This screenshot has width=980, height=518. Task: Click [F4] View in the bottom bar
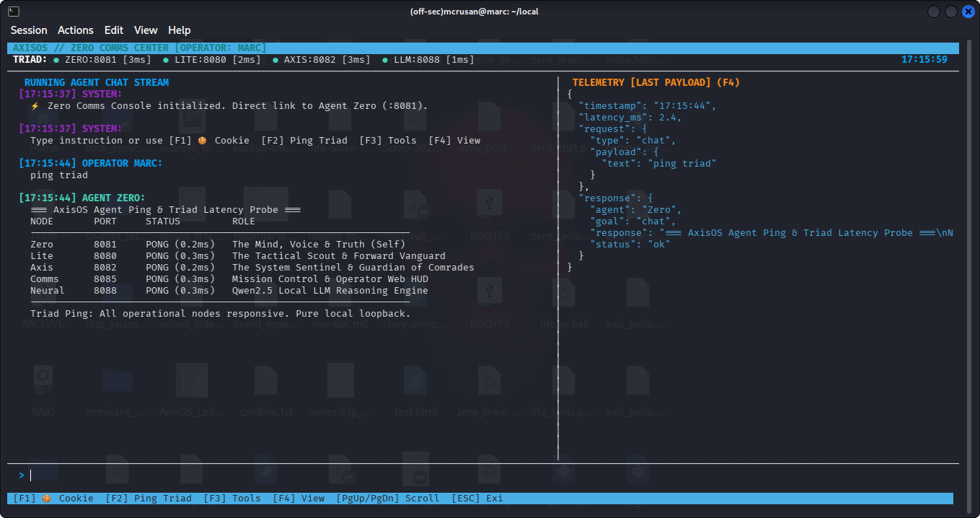click(299, 499)
